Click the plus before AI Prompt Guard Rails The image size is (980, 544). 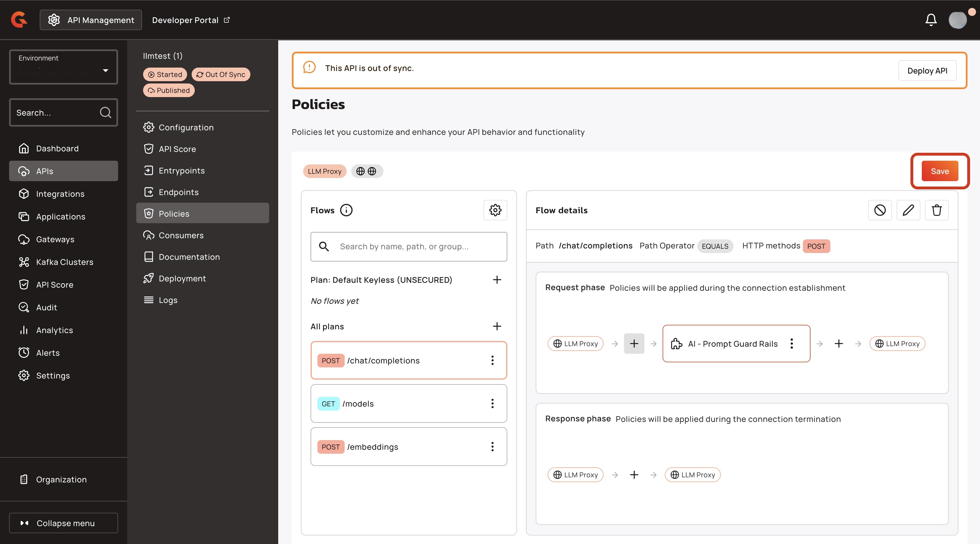(634, 344)
